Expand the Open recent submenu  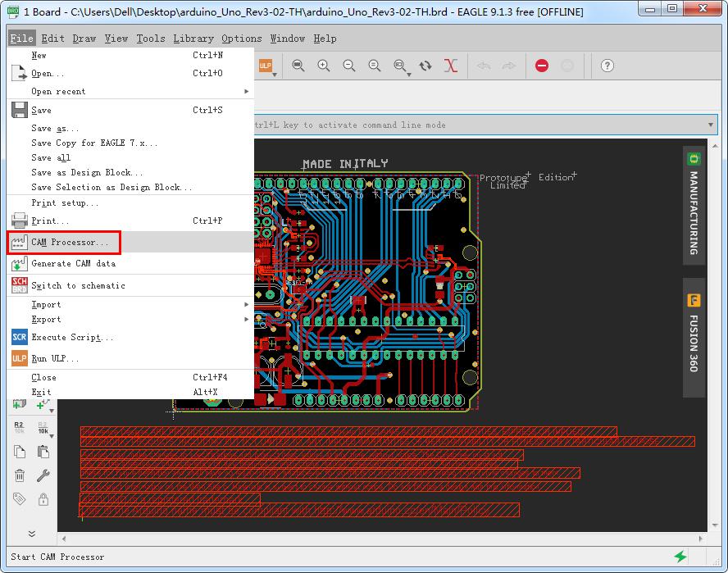(x=123, y=91)
